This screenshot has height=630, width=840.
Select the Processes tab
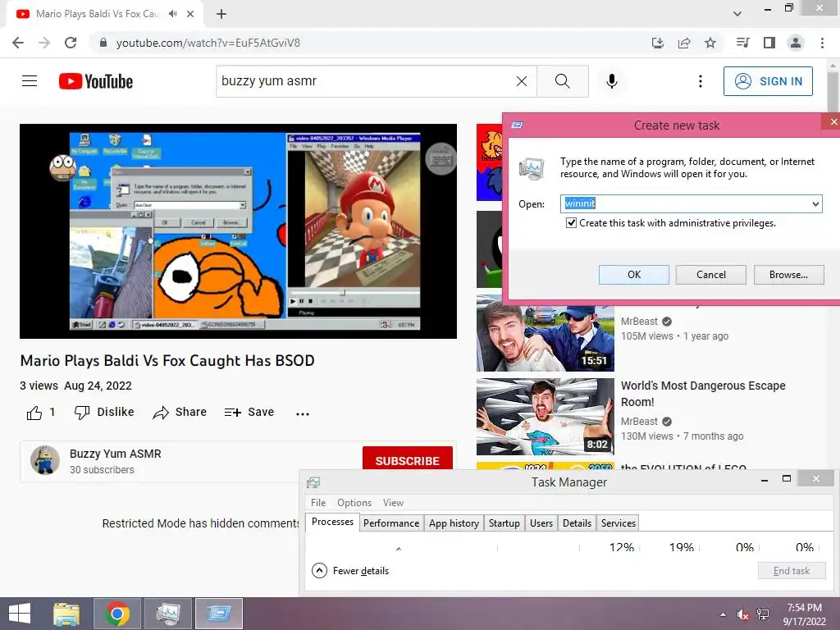pyautogui.click(x=332, y=522)
